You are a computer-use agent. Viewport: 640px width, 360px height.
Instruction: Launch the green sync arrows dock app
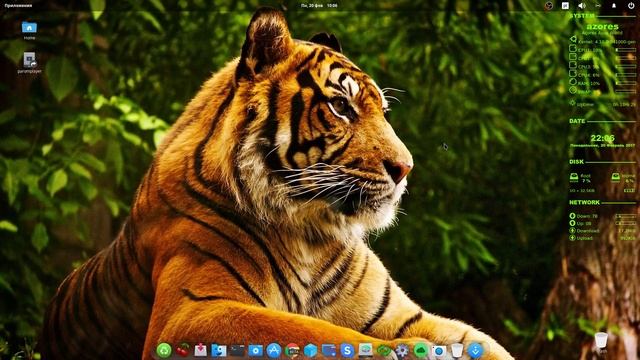click(x=384, y=350)
